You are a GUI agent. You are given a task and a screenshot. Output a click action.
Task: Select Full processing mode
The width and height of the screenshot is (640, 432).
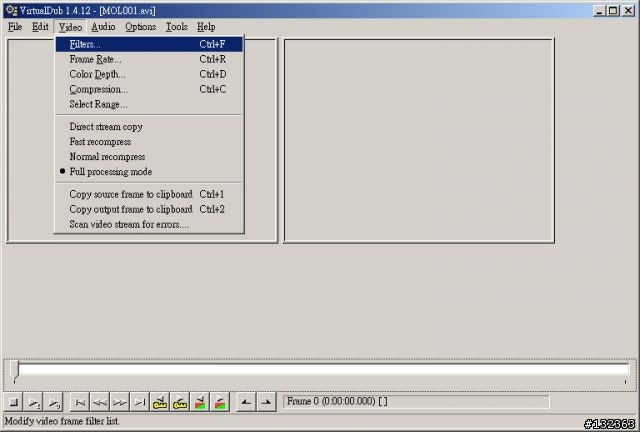coord(149,172)
